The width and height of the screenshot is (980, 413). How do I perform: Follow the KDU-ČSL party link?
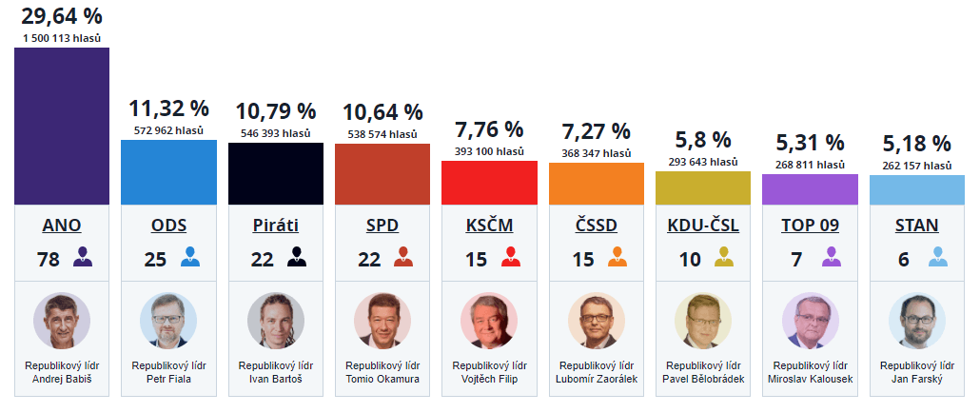tap(703, 226)
